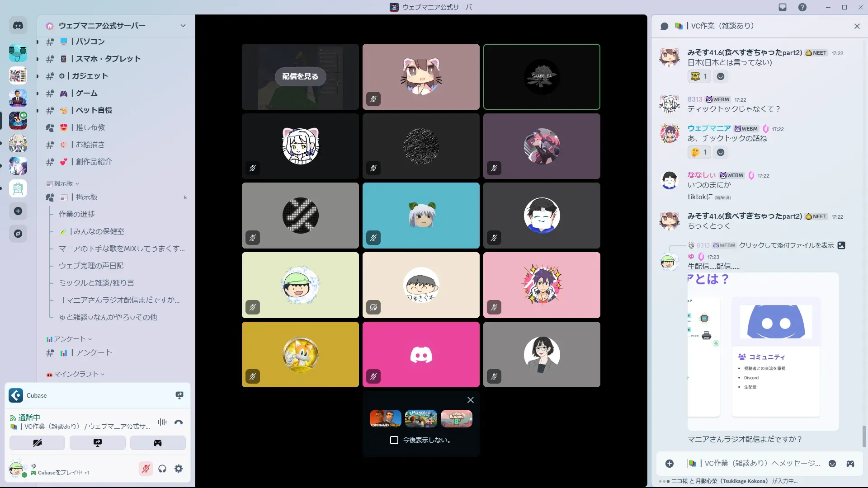868x488 pixels.
Task: Open the noise suppression waveform icon
Action: pos(162,422)
